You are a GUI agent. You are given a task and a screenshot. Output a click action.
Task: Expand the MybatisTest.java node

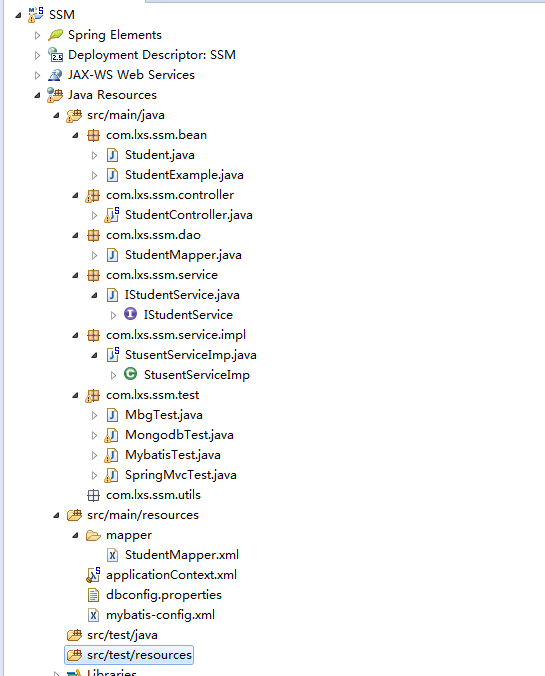[94, 456]
